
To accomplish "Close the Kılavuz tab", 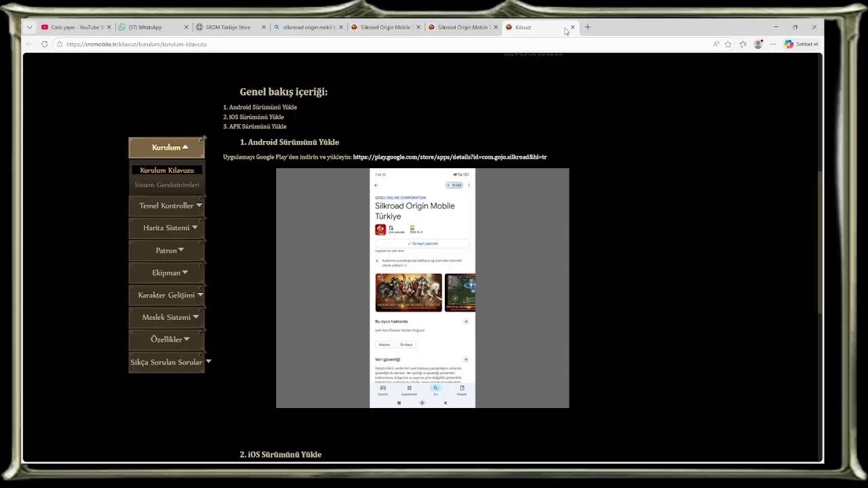I will [x=572, y=27].
